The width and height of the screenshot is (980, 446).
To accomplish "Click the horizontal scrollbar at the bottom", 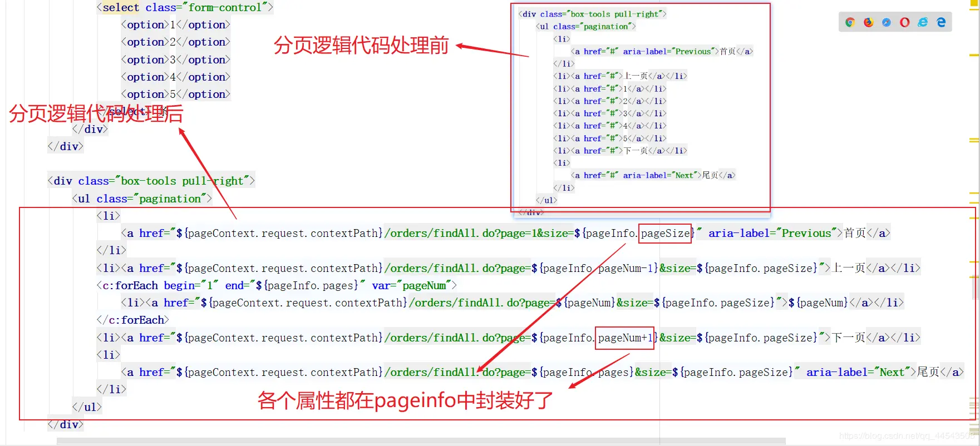I will (x=421, y=441).
